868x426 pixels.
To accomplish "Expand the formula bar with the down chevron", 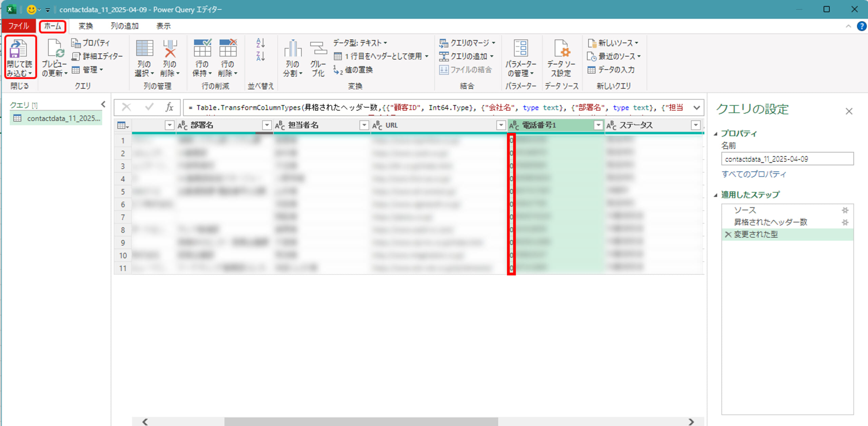I will tap(697, 108).
